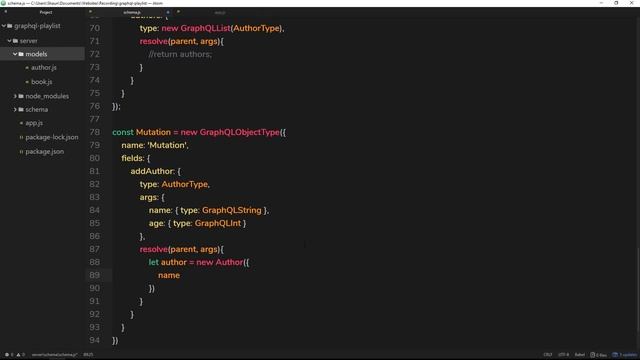Open app.js in the project tree
This screenshot has width=640, height=360.
coord(34,123)
